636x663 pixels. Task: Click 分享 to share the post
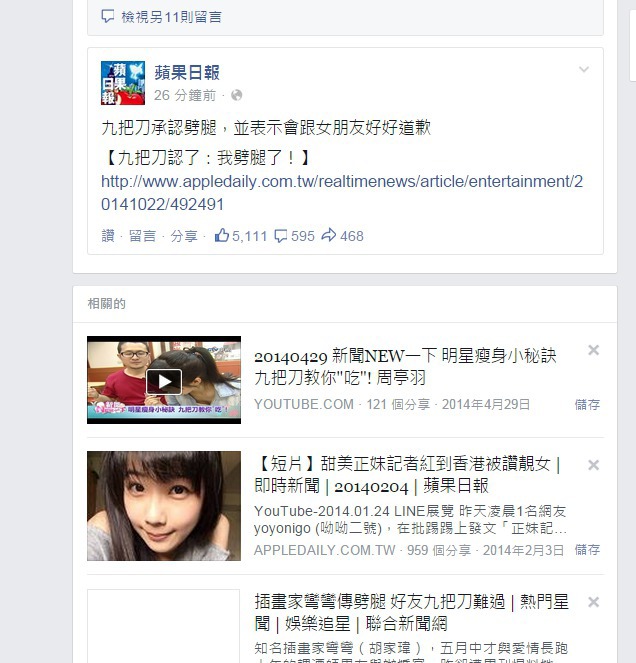184,236
